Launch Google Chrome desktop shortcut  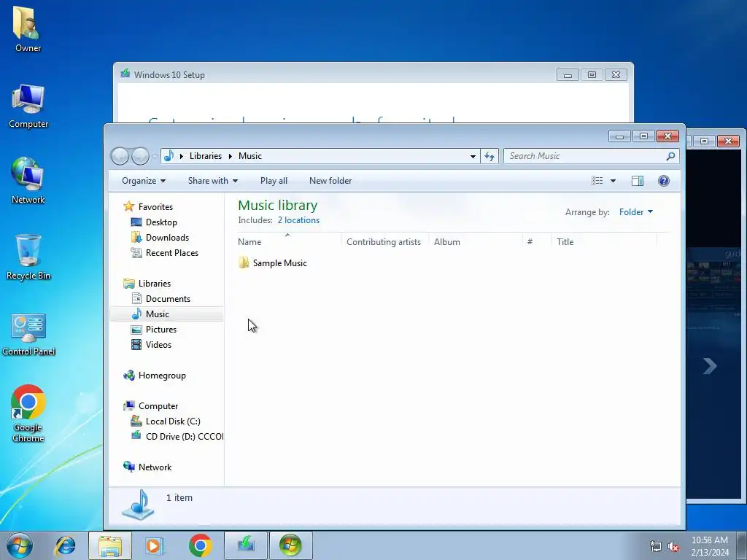point(28,413)
